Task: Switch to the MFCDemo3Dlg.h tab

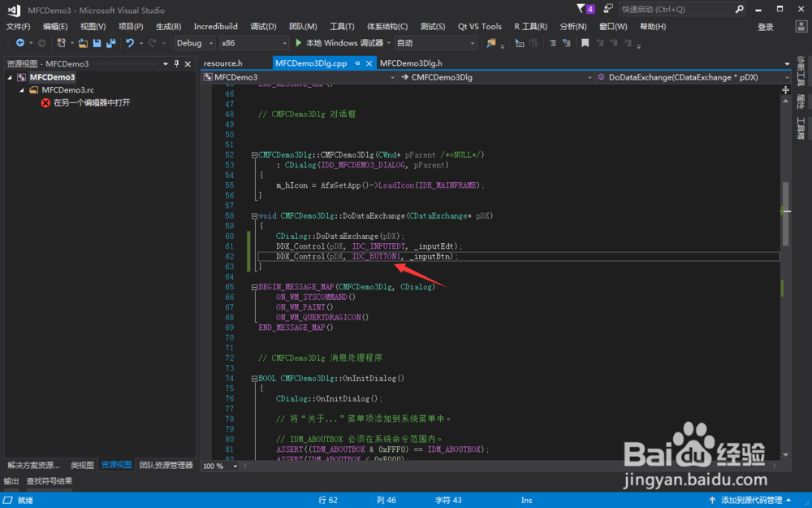Action: [411, 63]
